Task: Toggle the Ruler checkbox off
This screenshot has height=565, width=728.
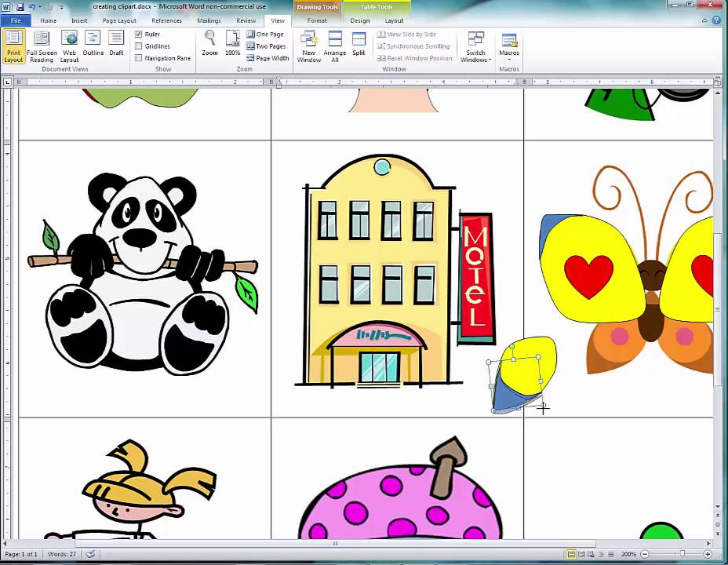Action: click(x=139, y=34)
